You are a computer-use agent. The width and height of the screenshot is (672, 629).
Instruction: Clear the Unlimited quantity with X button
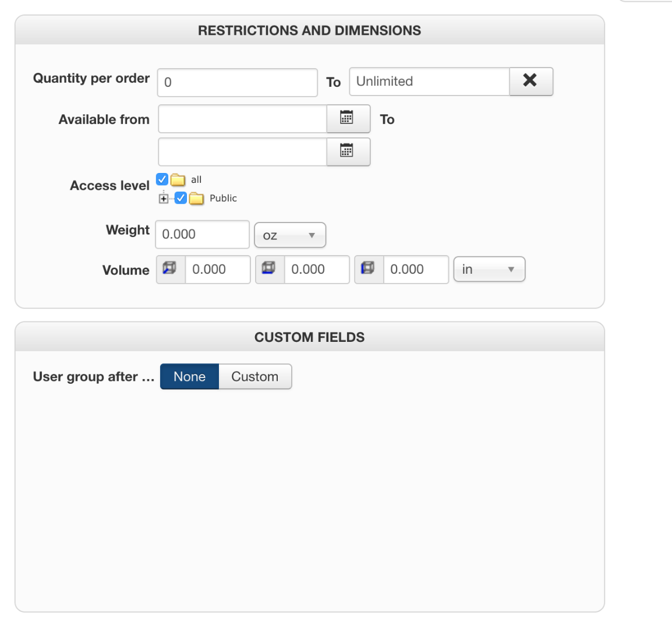[530, 81]
